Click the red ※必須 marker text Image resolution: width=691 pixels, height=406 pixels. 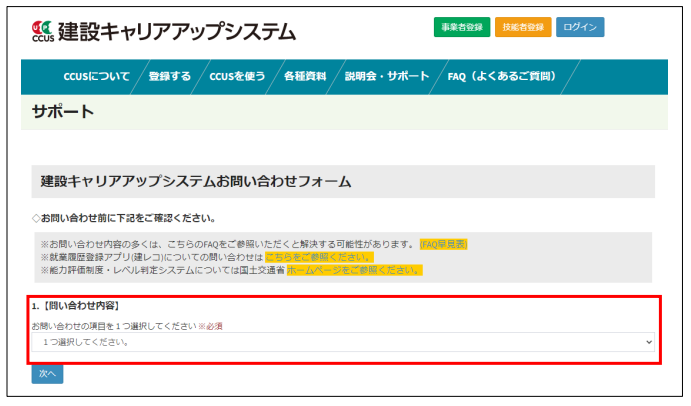(210, 326)
